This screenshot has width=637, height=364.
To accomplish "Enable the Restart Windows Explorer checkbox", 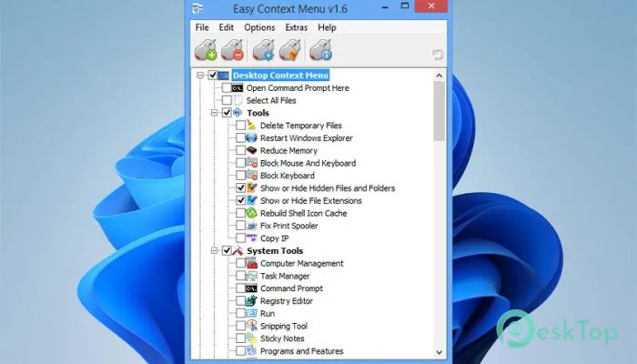I will coord(240,137).
